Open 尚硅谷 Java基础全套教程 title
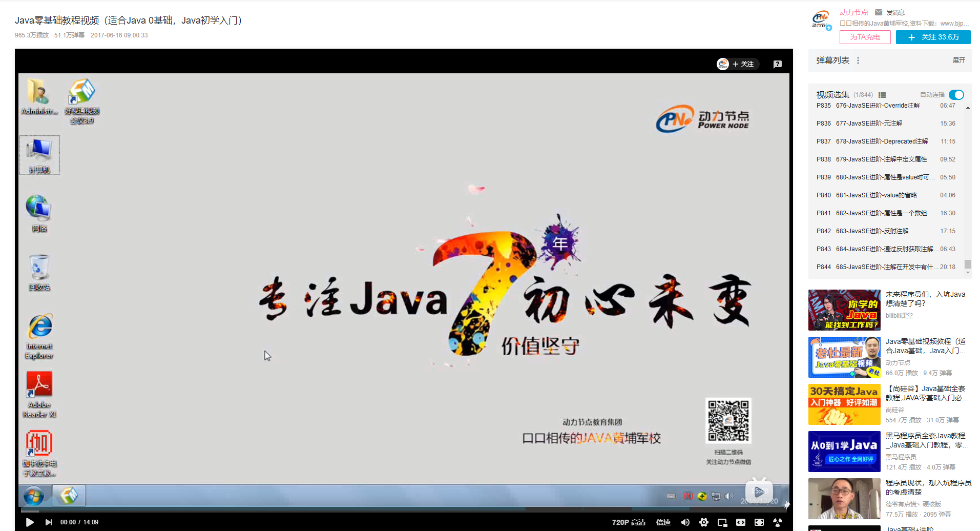The width and height of the screenshot is (980, 531). [x=927, y=393]
